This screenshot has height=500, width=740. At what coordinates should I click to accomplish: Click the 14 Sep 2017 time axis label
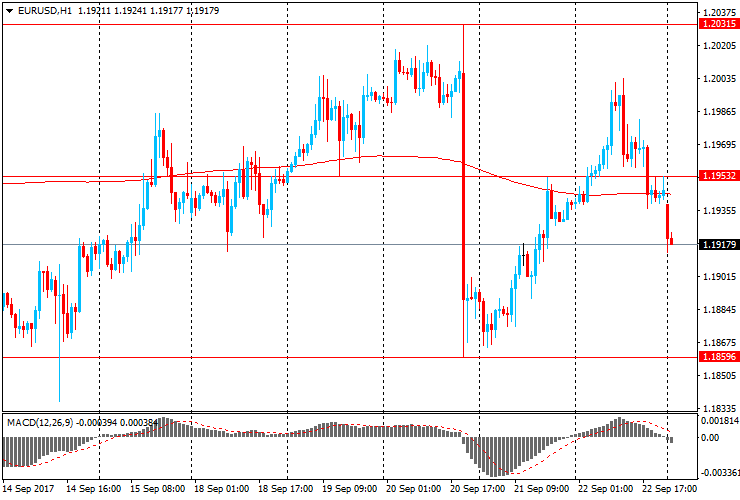(x=28, y=489)
